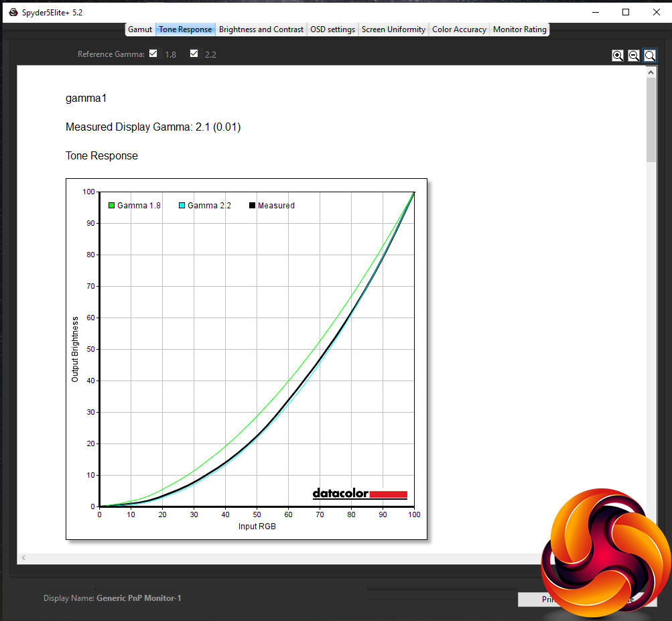Zoom in with the plus magnifier icon

coord(618,56)
